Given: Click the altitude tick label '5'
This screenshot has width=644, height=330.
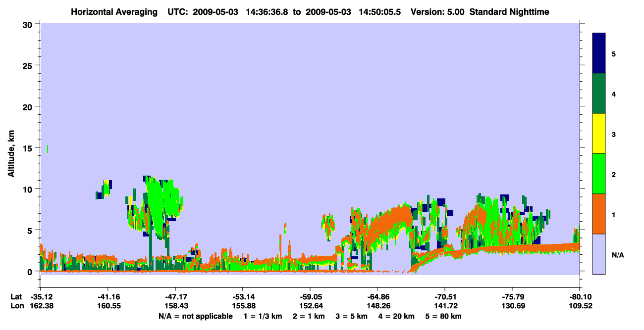Looking at the screenshot, I should 31,230.
